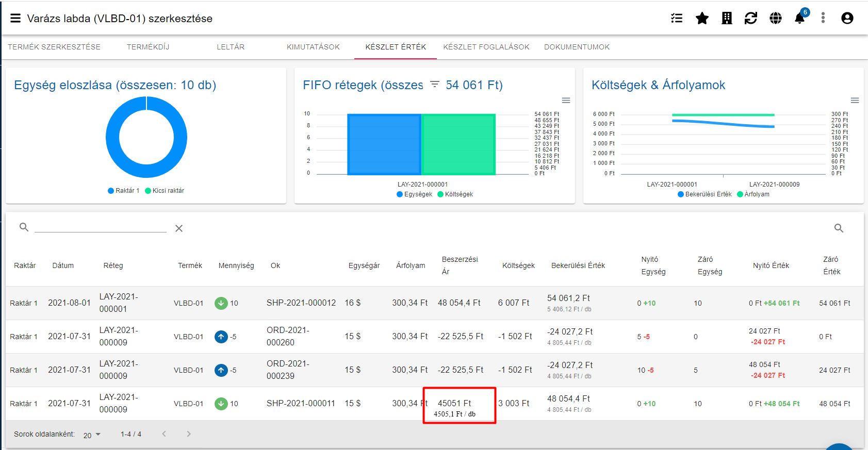Image resolution: width=868 pixels, height=450 pixels.
Task: Toggle Költségek legend in FIFO chart
Action: (x=455, y=194)
